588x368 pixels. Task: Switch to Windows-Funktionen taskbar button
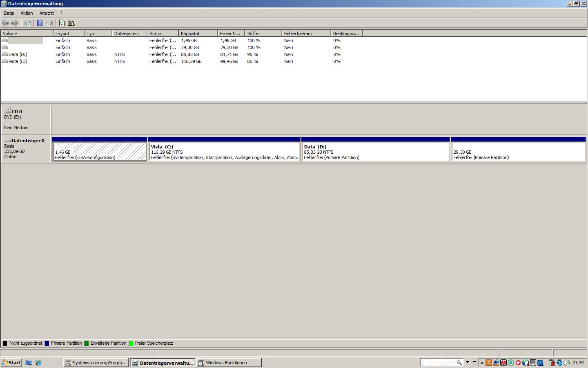click(x=229, y=363)
